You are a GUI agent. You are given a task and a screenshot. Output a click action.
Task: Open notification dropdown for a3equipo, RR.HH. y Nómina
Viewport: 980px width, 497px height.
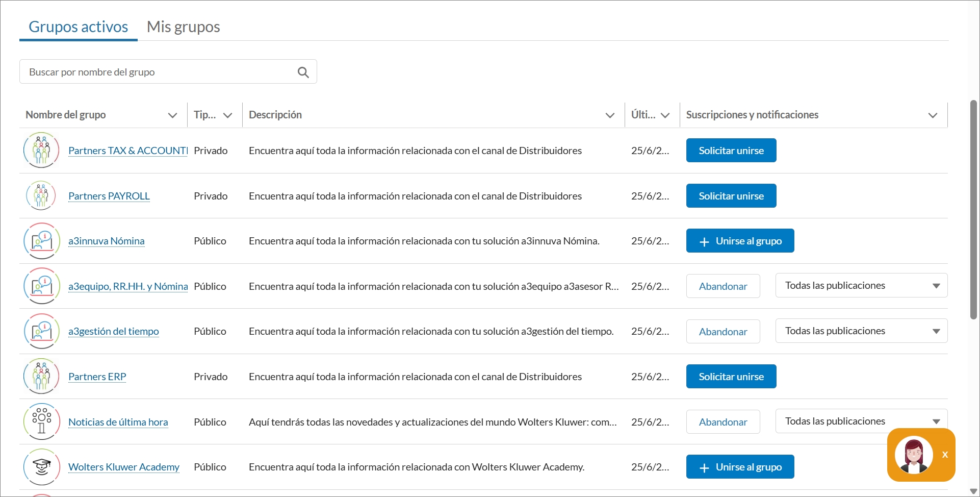coord(861,286)
